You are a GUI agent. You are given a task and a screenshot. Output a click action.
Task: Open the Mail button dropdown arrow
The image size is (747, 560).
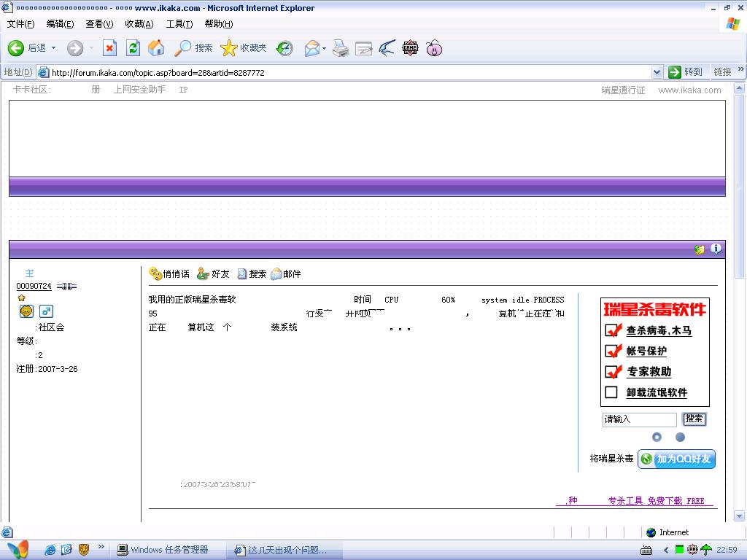coord(325,48)
